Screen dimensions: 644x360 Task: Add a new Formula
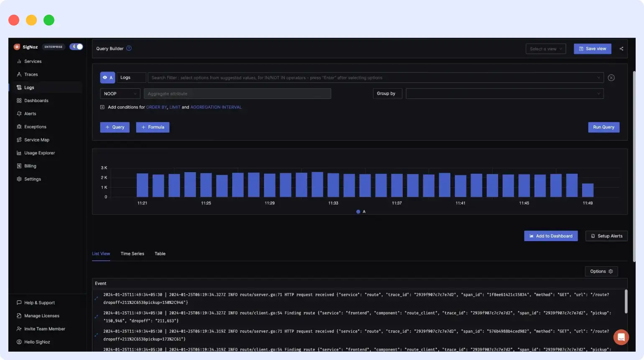tap(153, 127)
